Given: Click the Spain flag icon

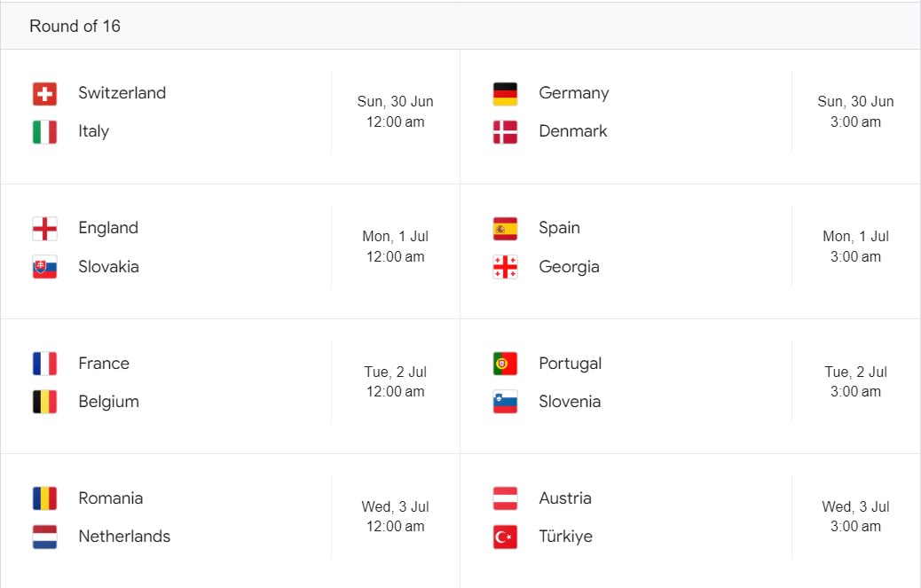Looking at the screenshot, I should pyautogui.click(x=505, y=228).
